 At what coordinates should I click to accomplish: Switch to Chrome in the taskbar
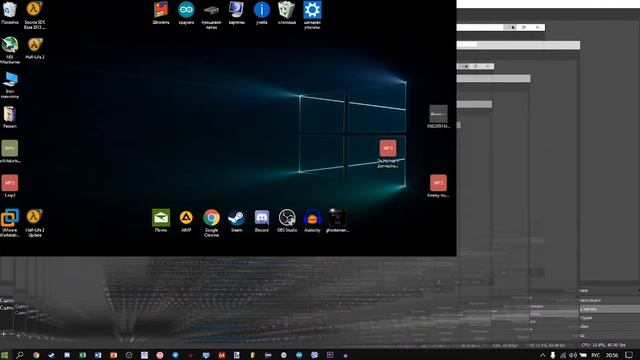point(36,355)
